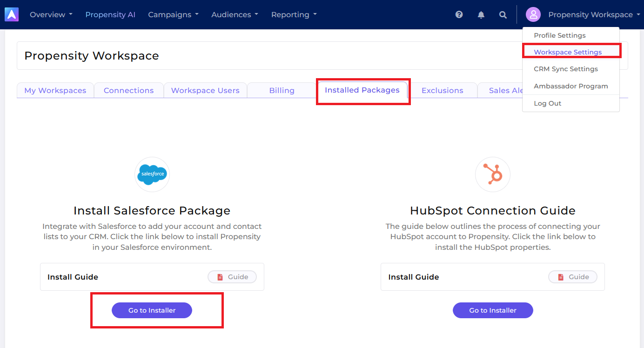
Task: Open Ambassador Program menu item
Action: pos(571,86)
